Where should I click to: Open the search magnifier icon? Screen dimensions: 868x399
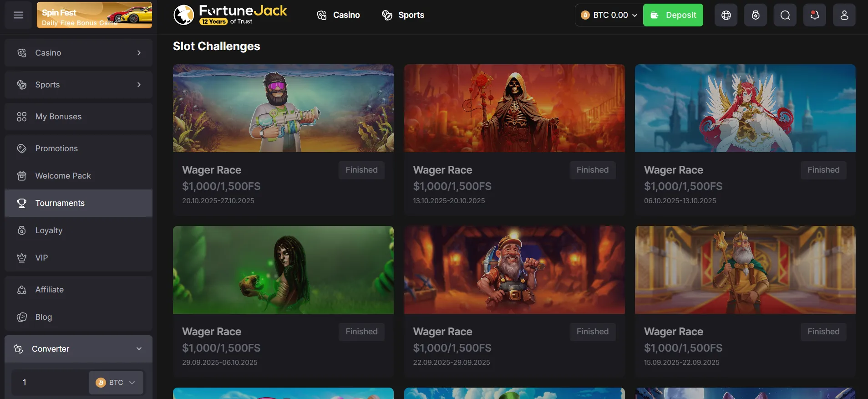click(785, 15)
